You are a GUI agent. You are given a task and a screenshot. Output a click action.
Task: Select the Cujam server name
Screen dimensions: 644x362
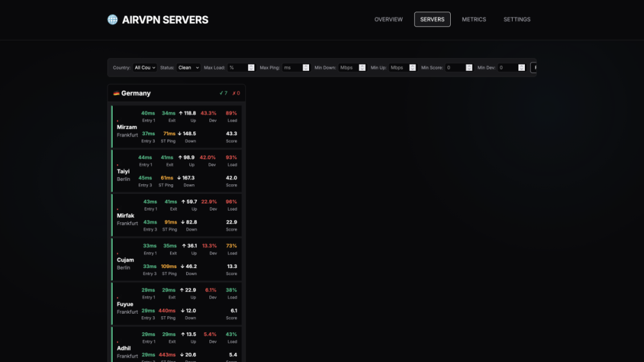pos(126,260)
